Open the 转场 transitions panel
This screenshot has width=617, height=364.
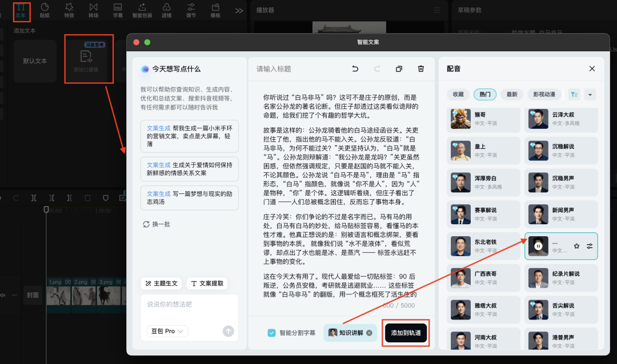point(93,10)
